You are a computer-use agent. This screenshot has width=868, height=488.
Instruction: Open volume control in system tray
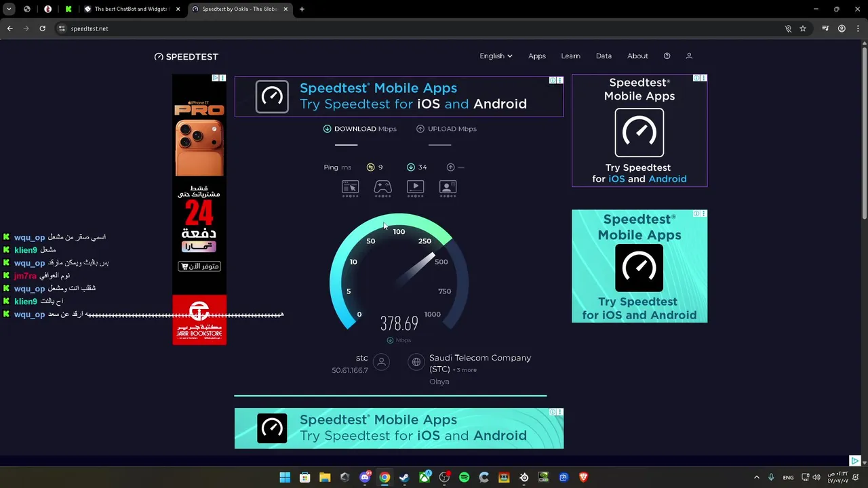point(816,477)
